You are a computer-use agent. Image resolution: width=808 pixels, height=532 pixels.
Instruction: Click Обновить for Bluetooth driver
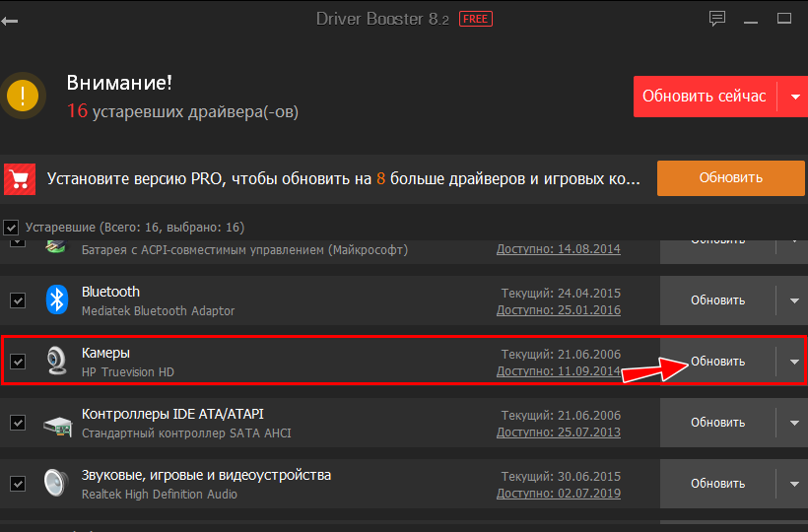(x=717, y=300)
